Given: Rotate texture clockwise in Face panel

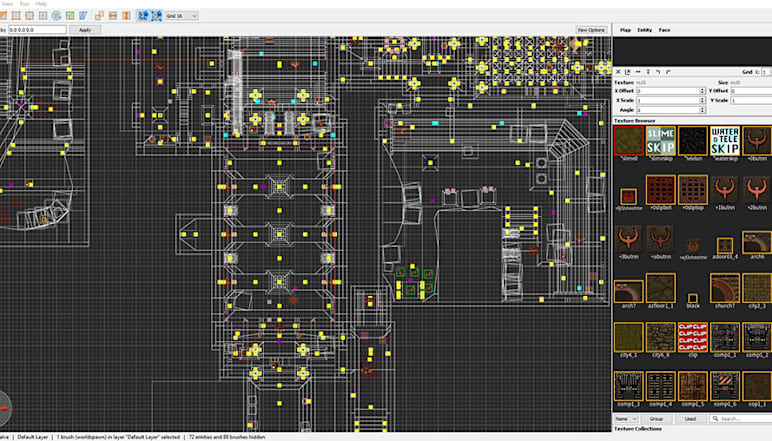Looking at the screenshot, I should pyautogui.click(x=668, y=72).
